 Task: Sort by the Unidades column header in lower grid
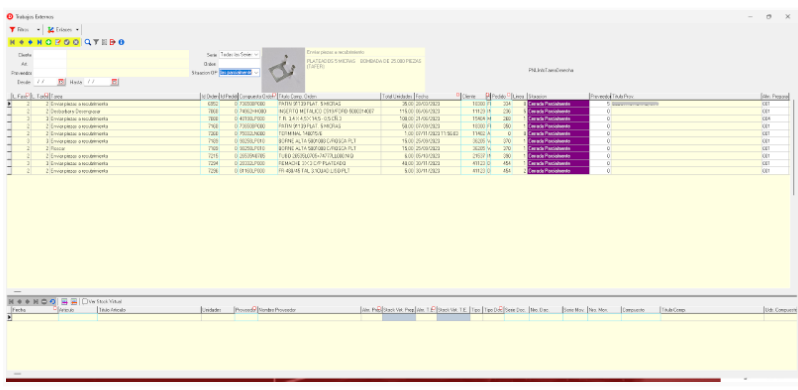pos(217,310)
